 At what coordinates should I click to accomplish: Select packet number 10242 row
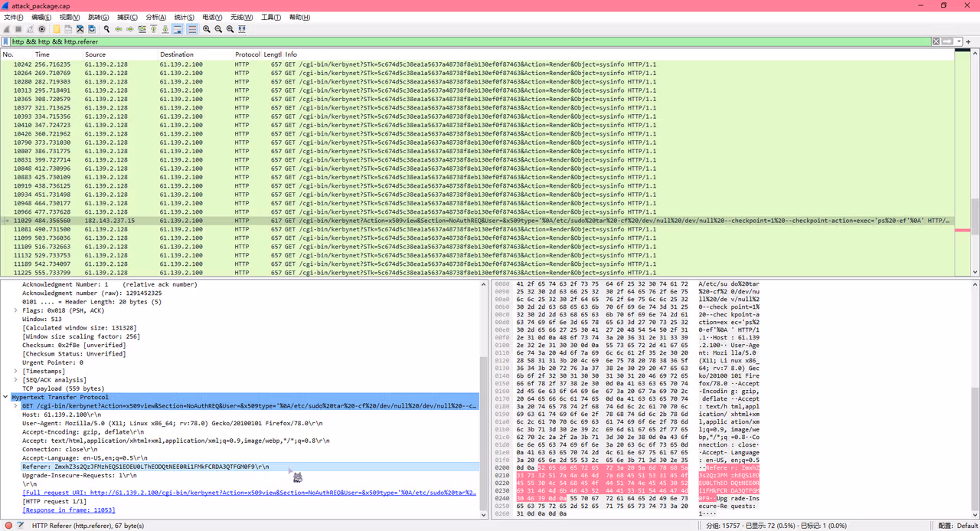477,64
